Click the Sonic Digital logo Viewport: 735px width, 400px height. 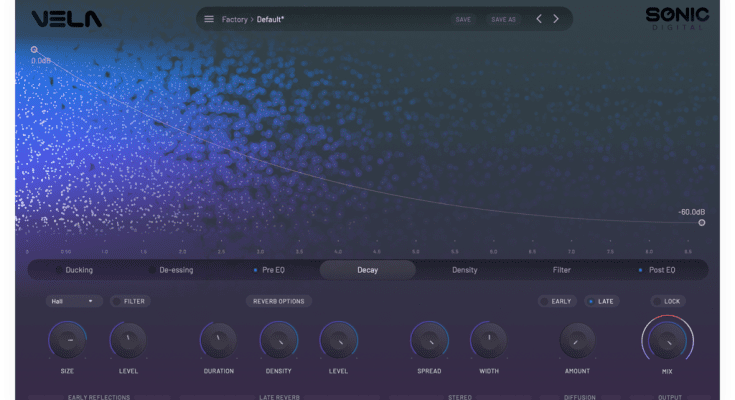pyautogui.click(x=677, y=17)
